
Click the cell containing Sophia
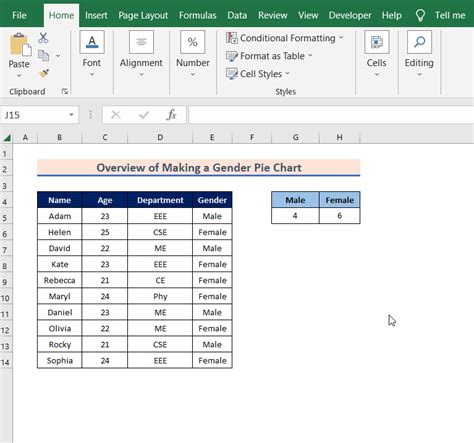point(60,360)
